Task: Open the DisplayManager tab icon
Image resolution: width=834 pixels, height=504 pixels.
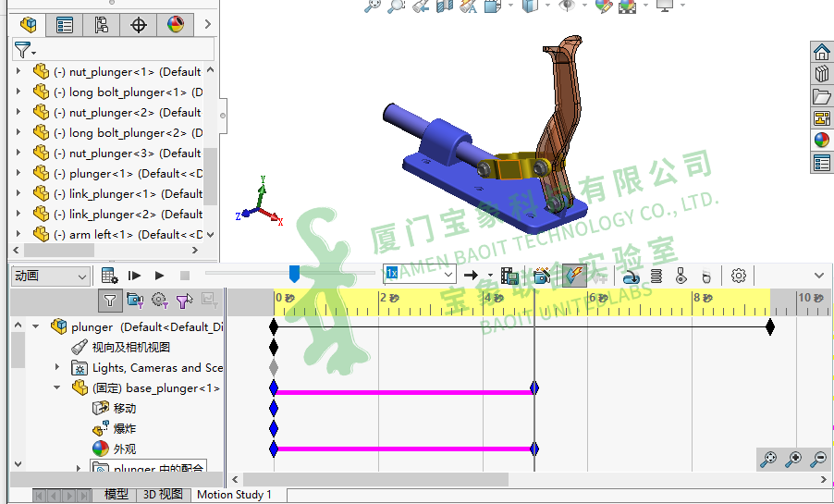Action: click(175, 25)
